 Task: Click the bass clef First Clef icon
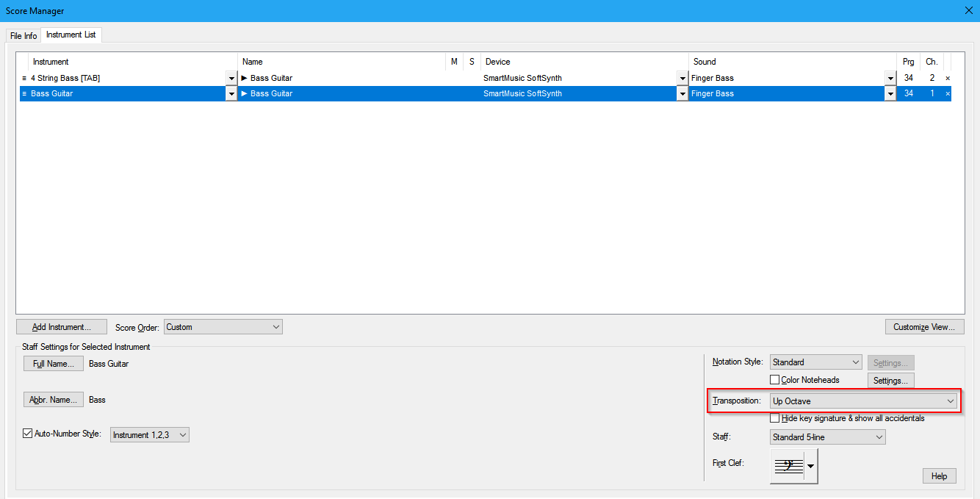788,466
